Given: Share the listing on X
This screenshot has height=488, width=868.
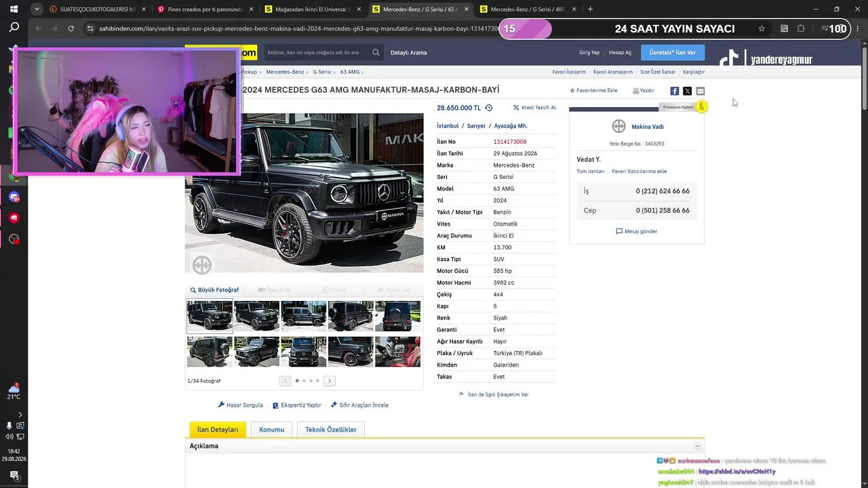Looking at the screenshot, I should click(x=688, y=91).
